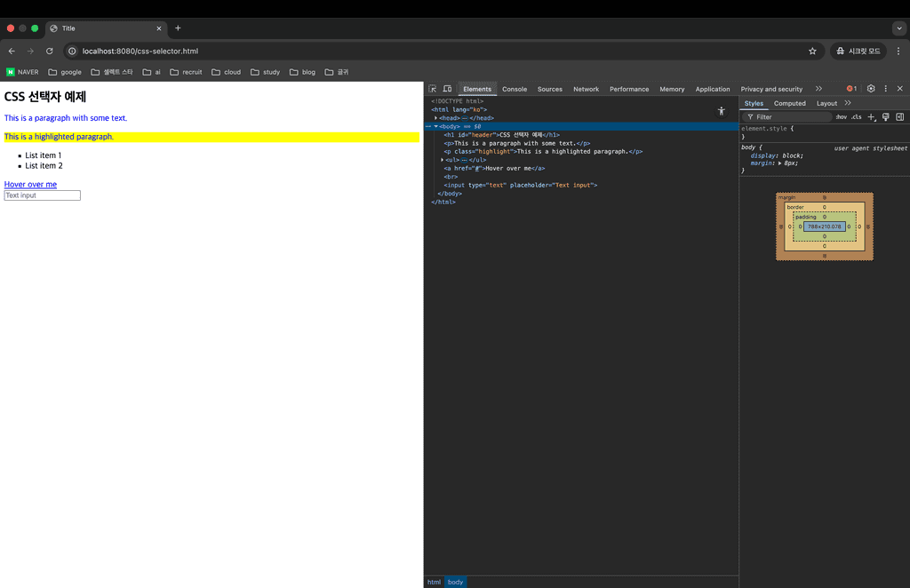
Task: Click the Text input field on page
Action: [x=42, y=195]
